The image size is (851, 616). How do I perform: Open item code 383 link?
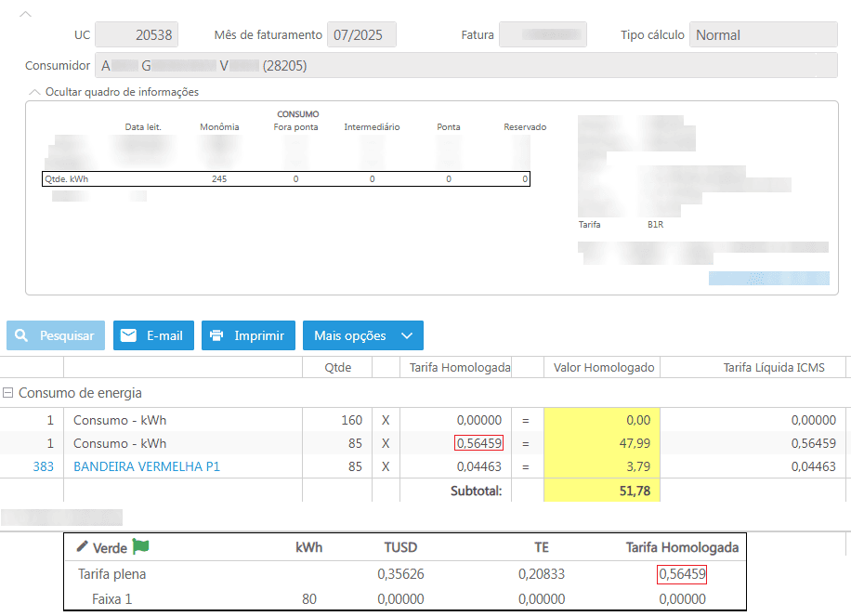[43, 466]
